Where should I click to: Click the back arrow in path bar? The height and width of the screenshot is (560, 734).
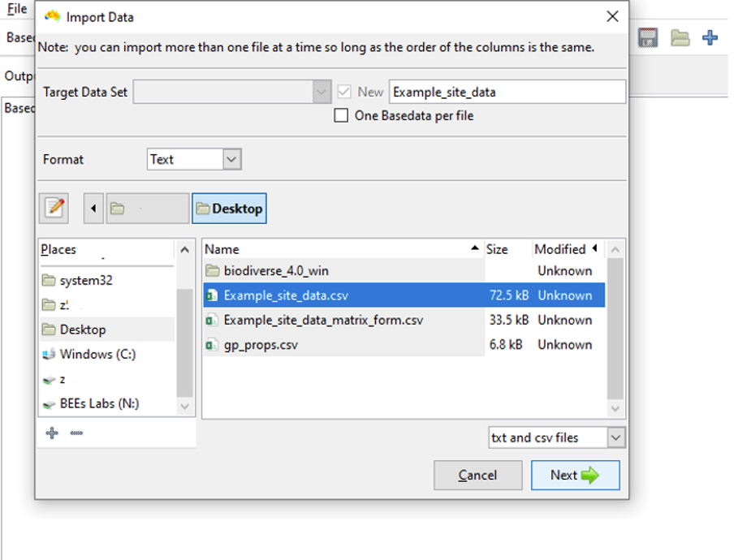[x=93, y=209]
